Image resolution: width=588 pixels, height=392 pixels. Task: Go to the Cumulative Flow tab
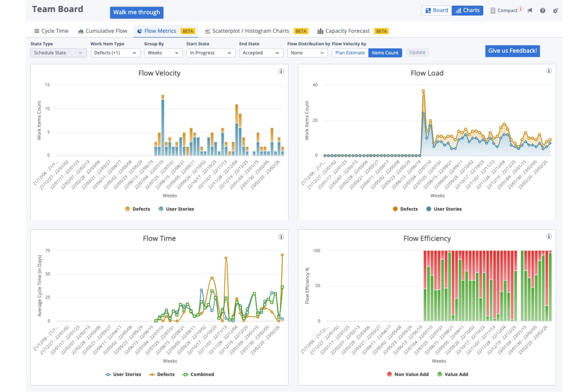[103, 31]
